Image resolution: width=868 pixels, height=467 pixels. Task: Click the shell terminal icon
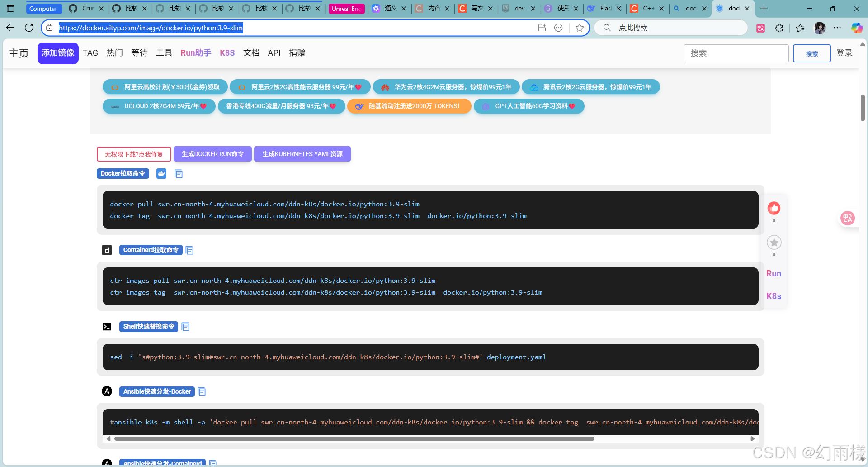pos(107,327)
